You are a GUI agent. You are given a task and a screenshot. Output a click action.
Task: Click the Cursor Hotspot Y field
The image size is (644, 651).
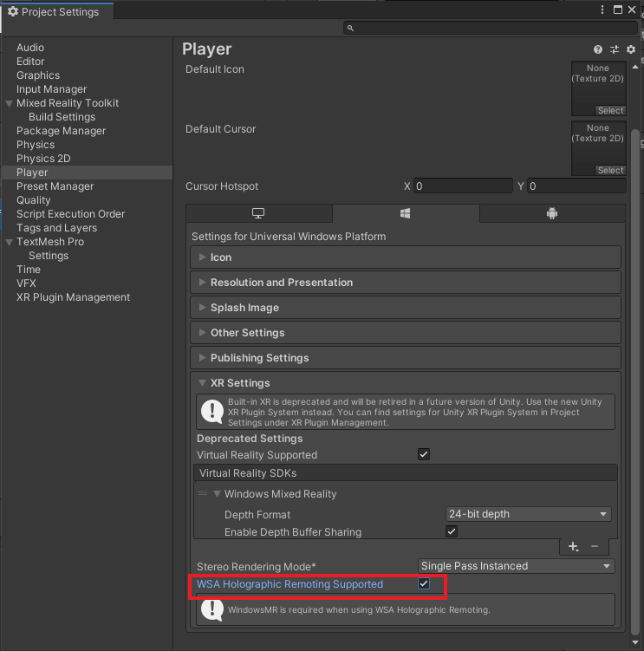576,186
